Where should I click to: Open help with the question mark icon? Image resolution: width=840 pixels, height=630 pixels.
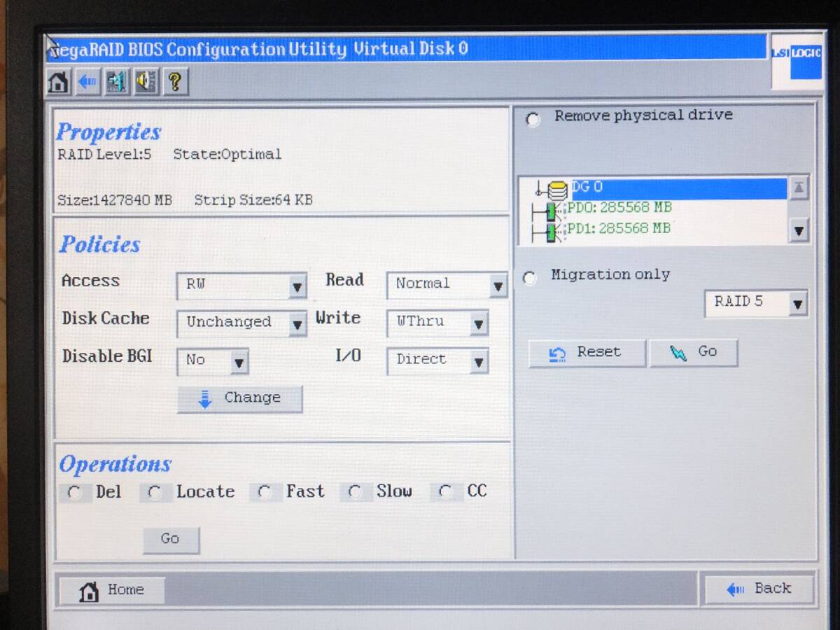pos(176,82)
